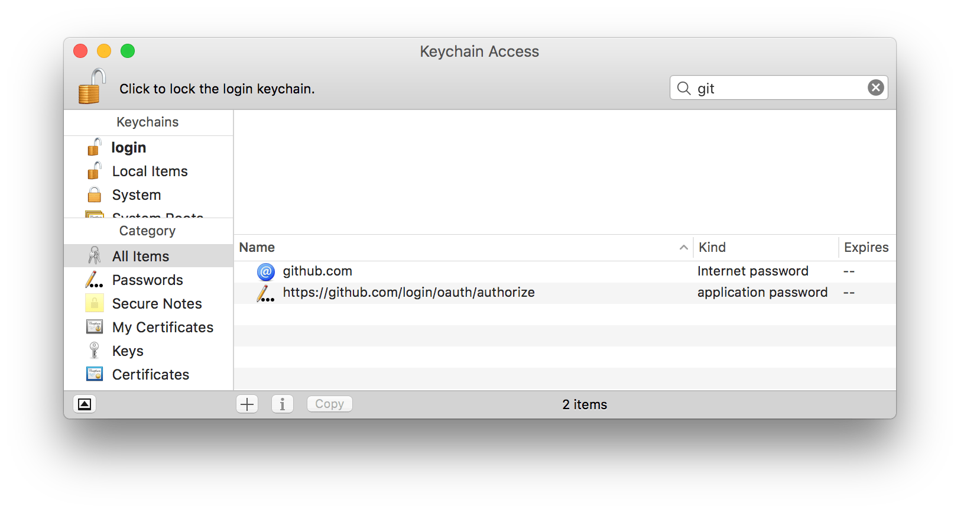
Task: Select the Local Items keychain
Action: click(x=150, y=171)
